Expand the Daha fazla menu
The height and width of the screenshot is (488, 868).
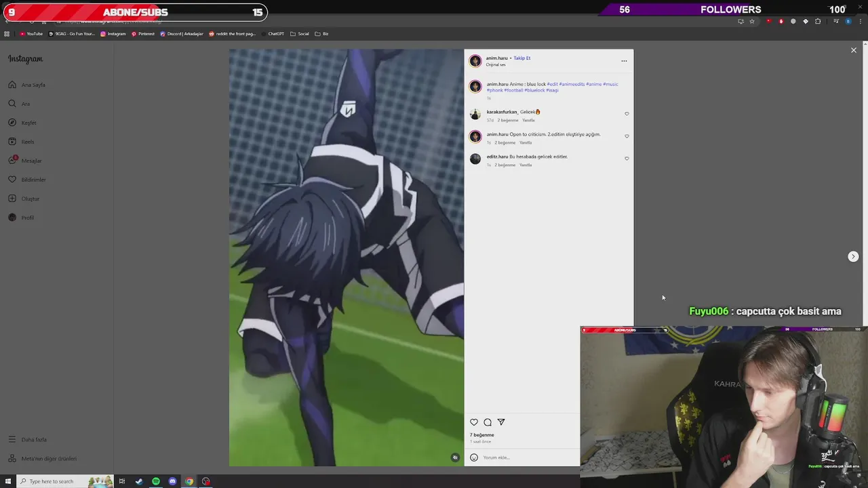(27, 439)
